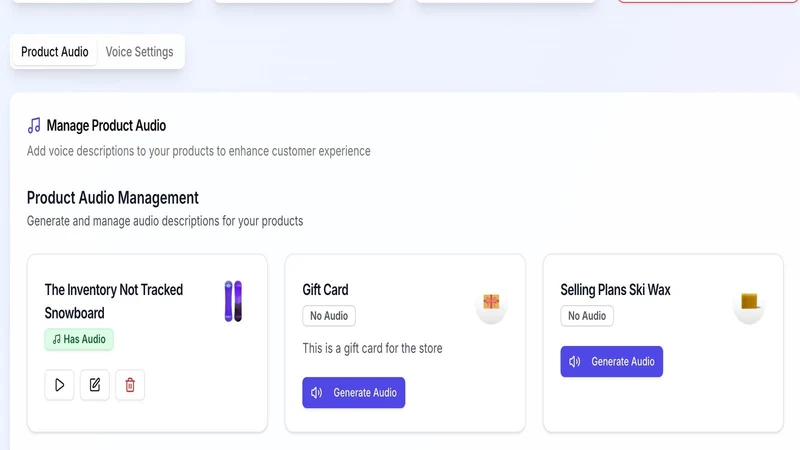800x450 pixels.
Task: Click the music note icon beside Manage Product Audio
Action: (x=34, y=126)
